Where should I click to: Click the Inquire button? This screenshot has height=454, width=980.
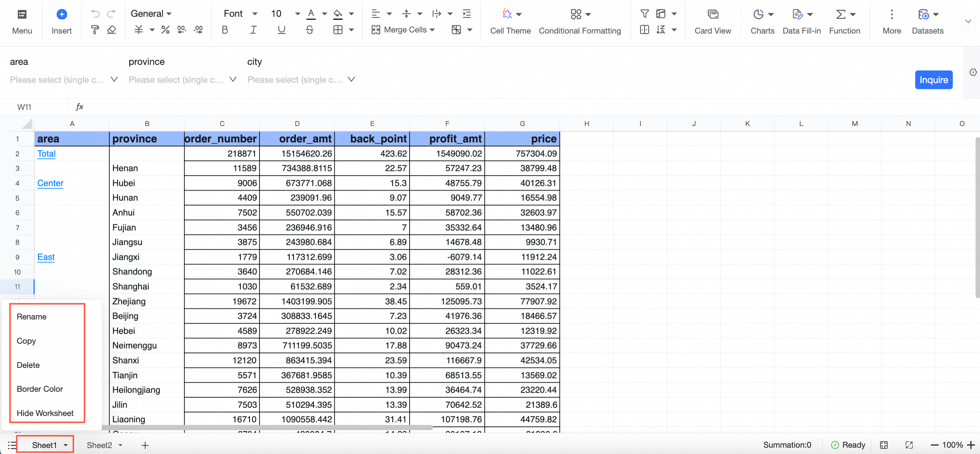coord(933,80)
